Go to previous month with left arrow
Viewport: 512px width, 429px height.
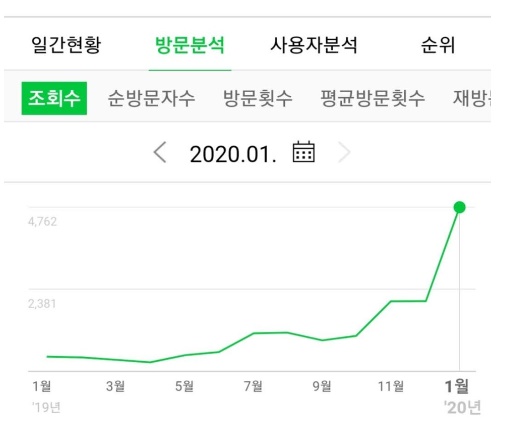(x=160, y=152)
